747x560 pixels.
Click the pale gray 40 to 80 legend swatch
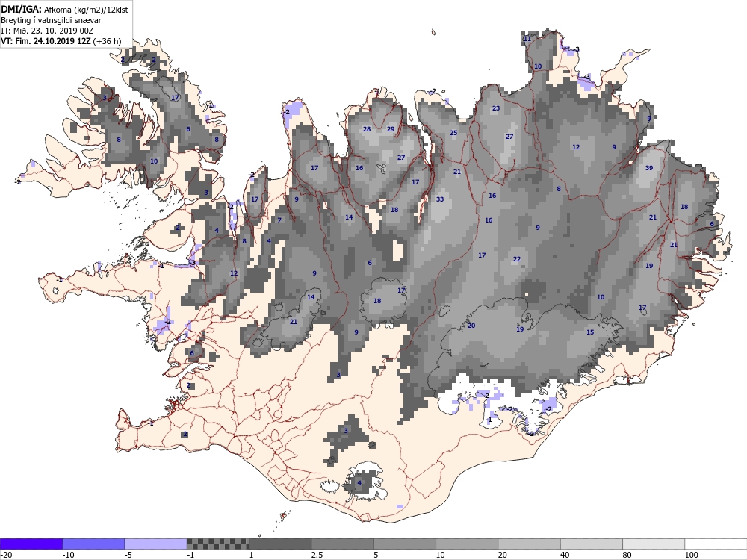(x=591, y=544)
